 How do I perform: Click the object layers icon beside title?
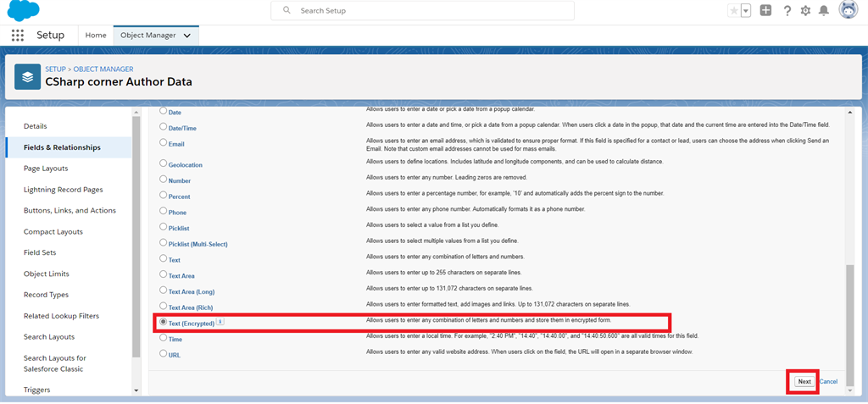tap(28, 77)
